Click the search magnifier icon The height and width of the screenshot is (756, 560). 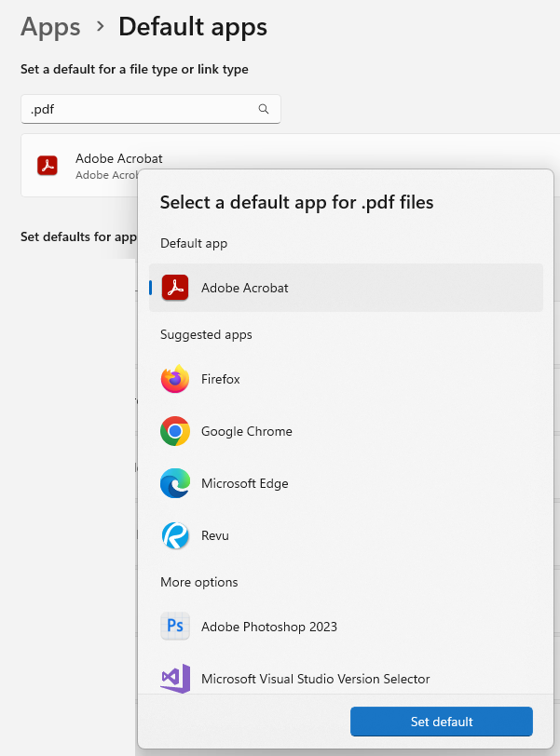(264, 109)
